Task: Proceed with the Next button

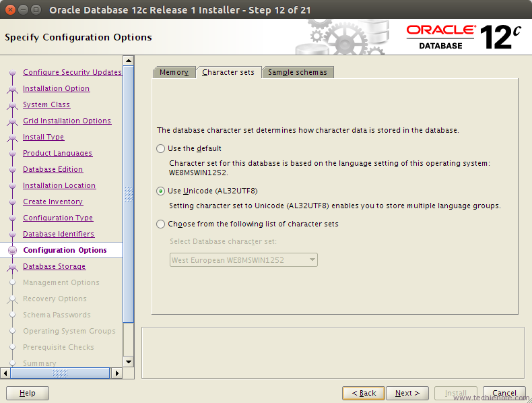Action: [x=407, y=393]
